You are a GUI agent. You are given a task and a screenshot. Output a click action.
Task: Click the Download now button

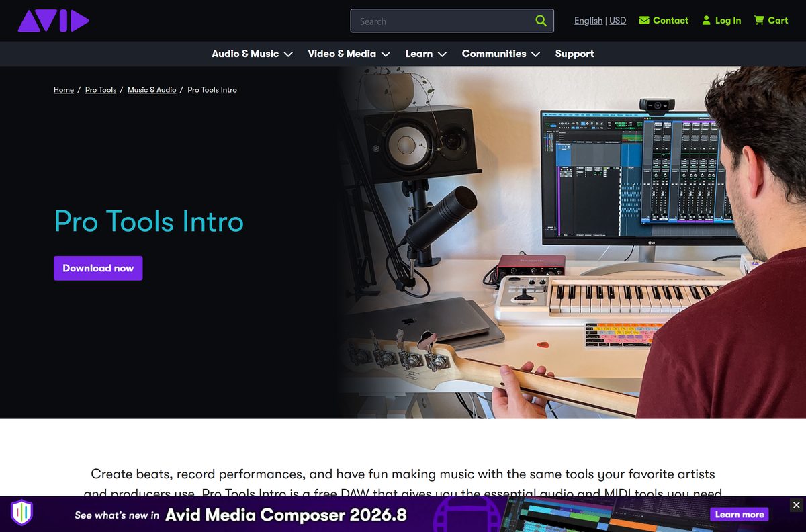tap(98, 268)
